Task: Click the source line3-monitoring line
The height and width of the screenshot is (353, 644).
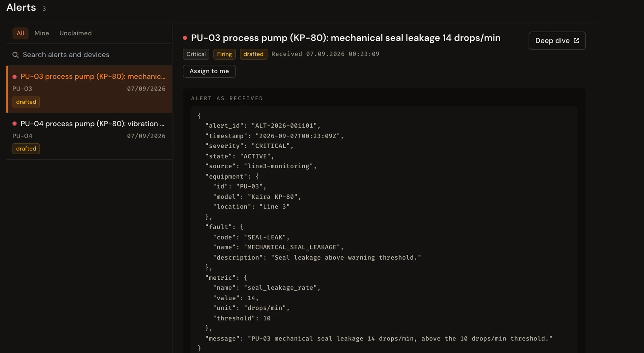Action: pyautogui.click(x=261, y=166)
